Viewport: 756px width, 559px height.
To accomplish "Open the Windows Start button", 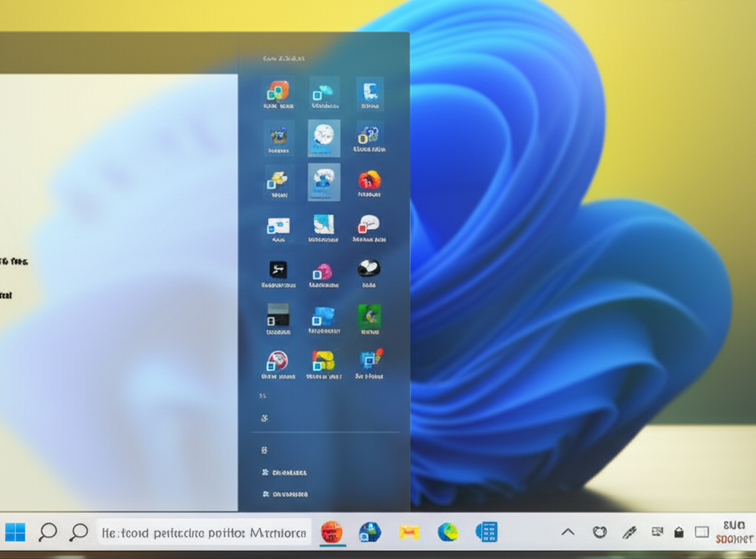I will pos(15,532).
